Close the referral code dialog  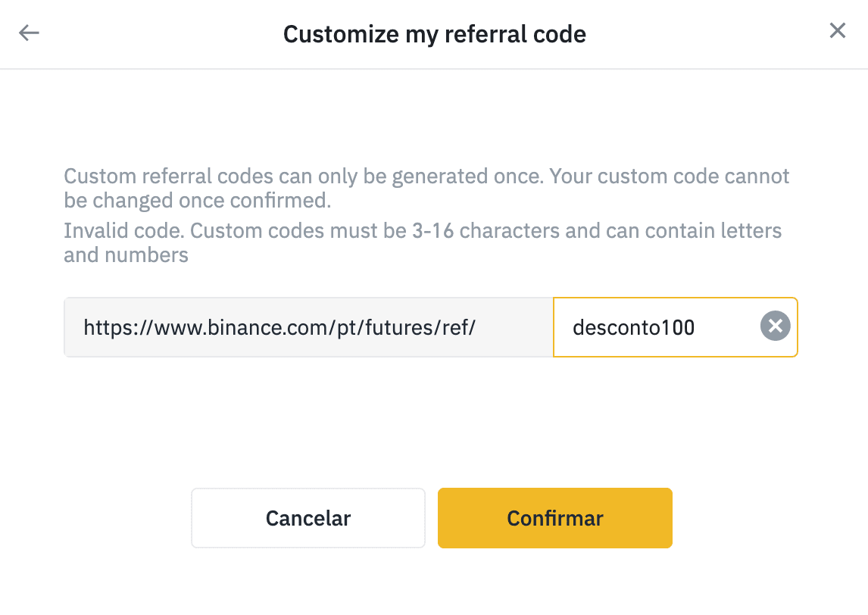coord(838,30)
